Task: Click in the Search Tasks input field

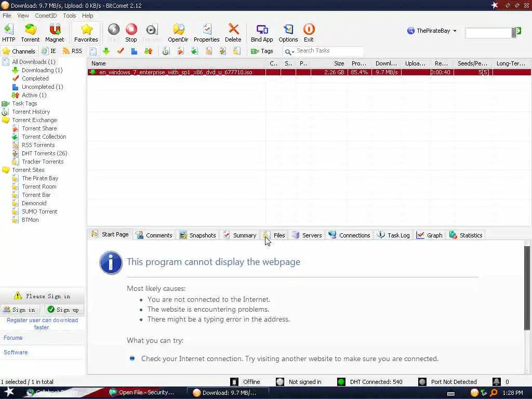Action: point(329,50)
